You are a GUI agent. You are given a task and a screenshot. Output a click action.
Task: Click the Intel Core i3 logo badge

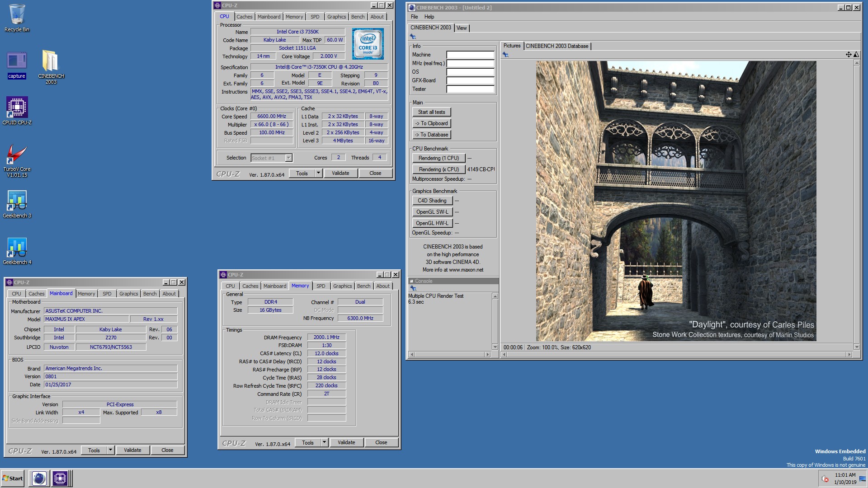click(x=368, y=44)
